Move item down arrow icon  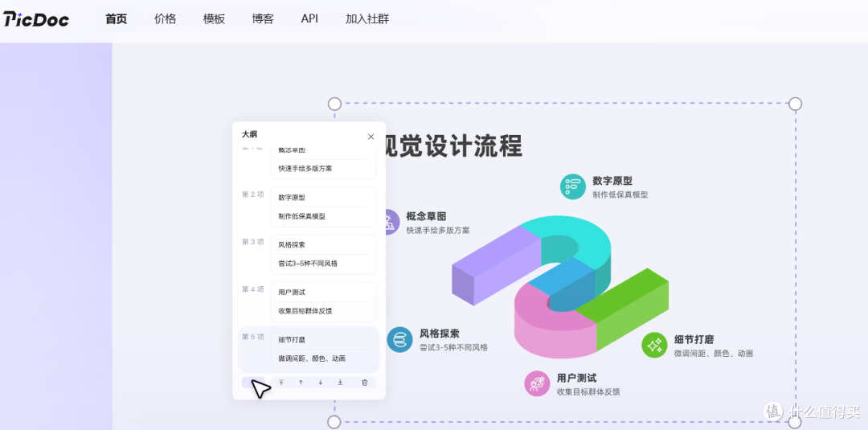point(321,383)
